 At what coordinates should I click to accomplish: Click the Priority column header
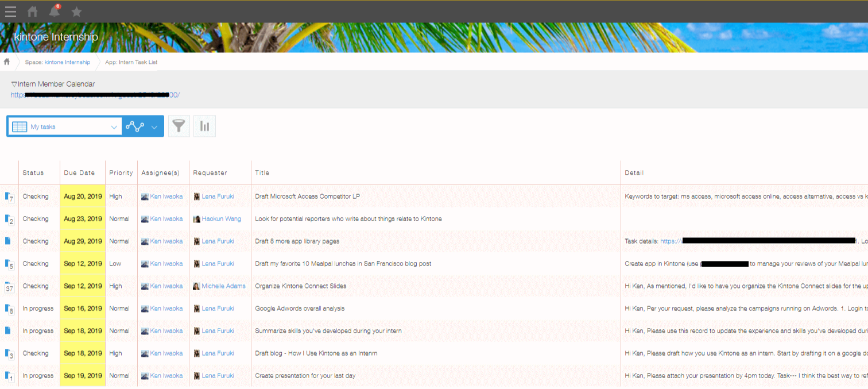[121, 173]
